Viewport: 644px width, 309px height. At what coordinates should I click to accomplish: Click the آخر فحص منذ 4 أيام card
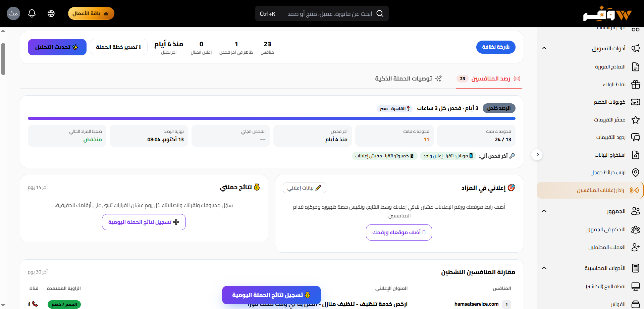[313, 136]
